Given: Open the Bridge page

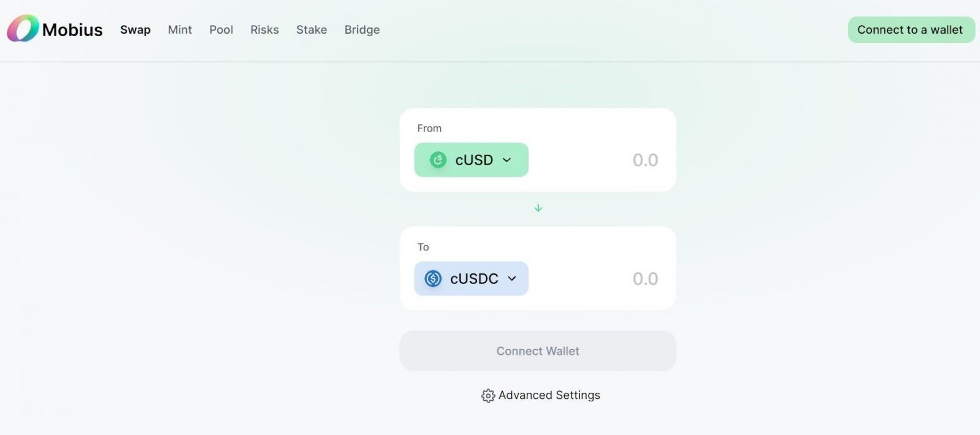Looking at the screenshot, I should pos(362,29).
